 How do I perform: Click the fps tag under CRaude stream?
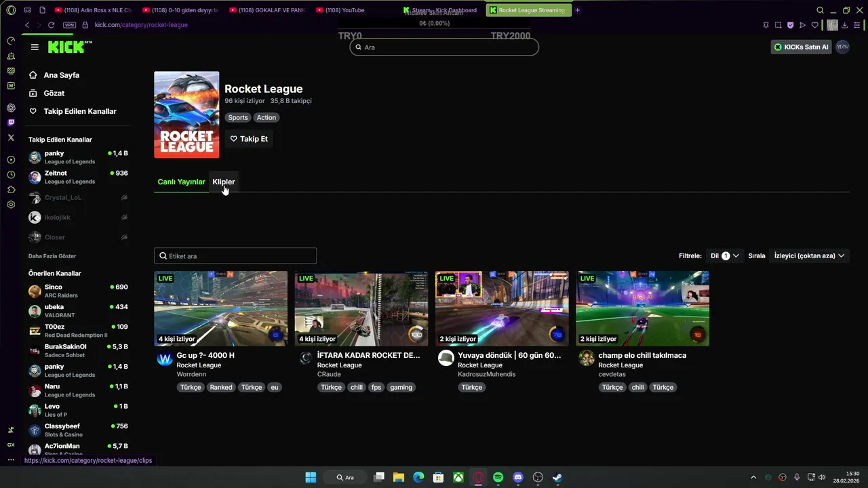pyautogui.click(x=376, y=387)
